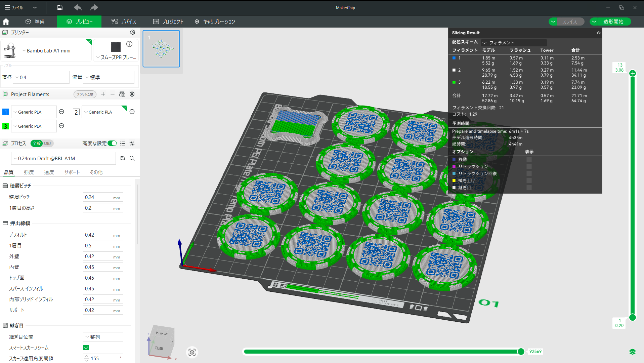Edit filament 2 preset icon
Screen dimensions: 644x363
pyautogui.click(x=132, y=112)
